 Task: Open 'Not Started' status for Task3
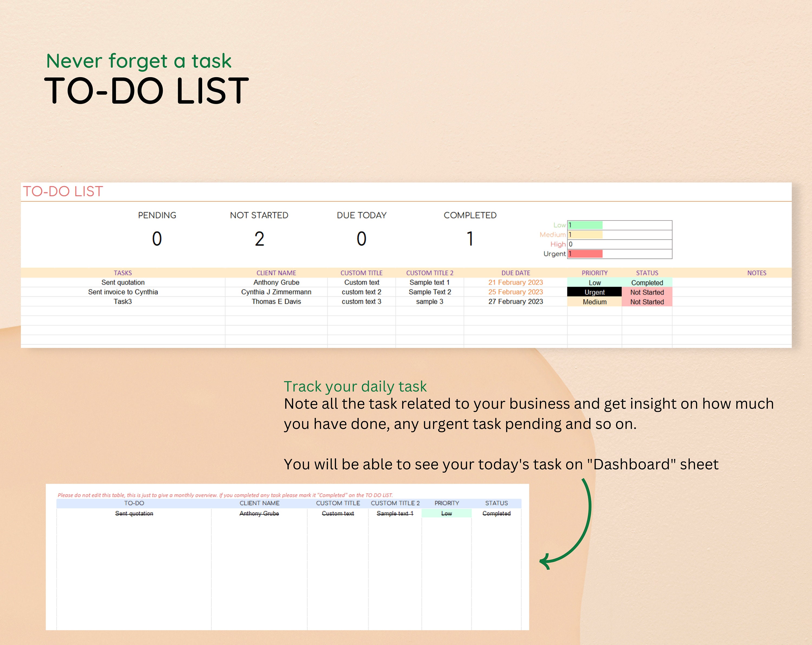[x=647, y=302]
